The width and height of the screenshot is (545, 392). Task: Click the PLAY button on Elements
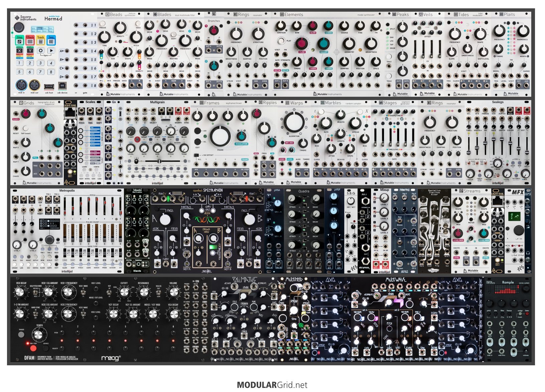pos(281,41)
